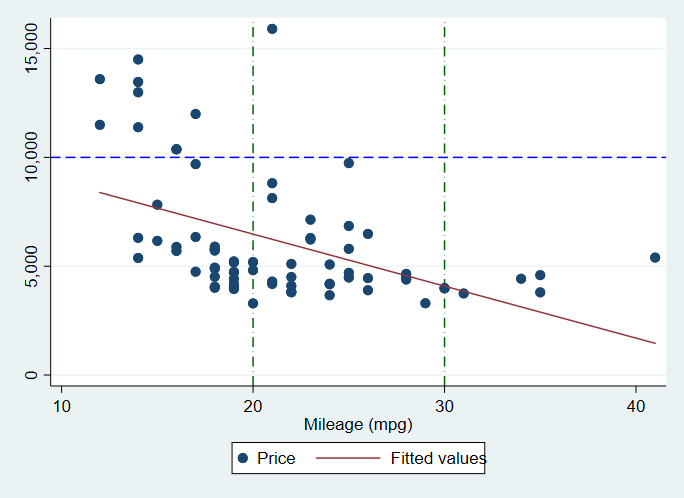Click the 30 label on the x-axis
The height and width of the screenshot is (498, 684).
(x=444, y=405)
